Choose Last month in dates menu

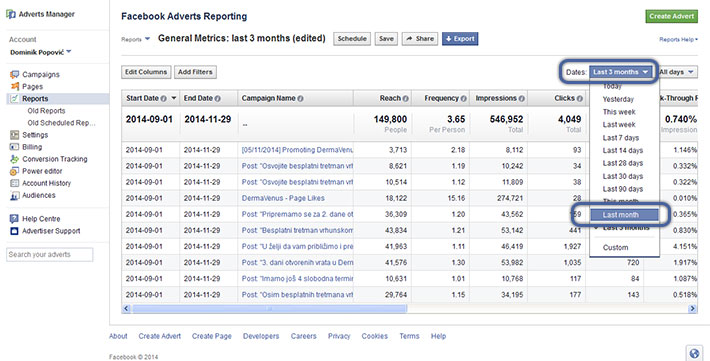pos(624,215)
